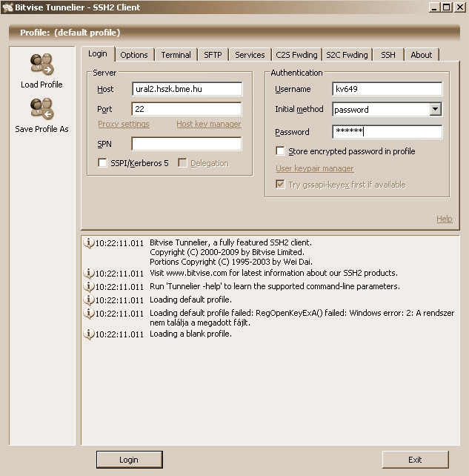
Task: Click the Port input field
Action: tap(187, 109)
